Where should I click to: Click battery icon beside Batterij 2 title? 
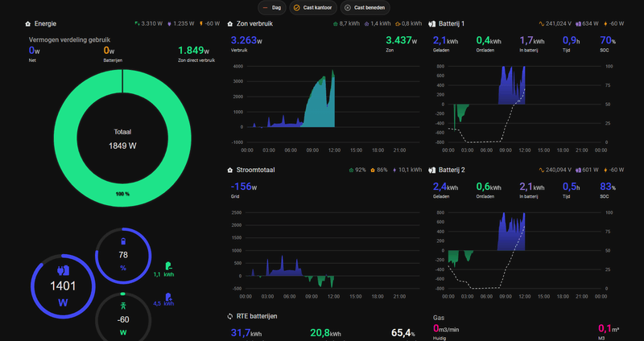pyautogui.click(x=432, y=170)
